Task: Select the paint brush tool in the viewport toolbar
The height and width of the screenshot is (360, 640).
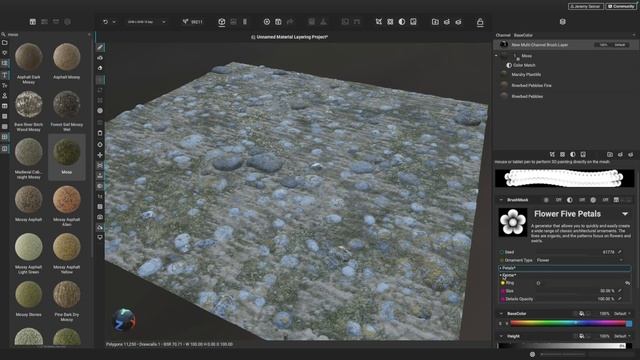Action: pos(100,47)
